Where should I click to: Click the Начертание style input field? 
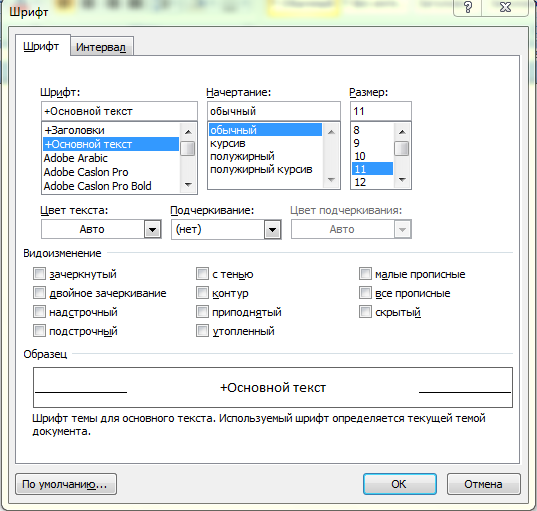coord(274,111)
